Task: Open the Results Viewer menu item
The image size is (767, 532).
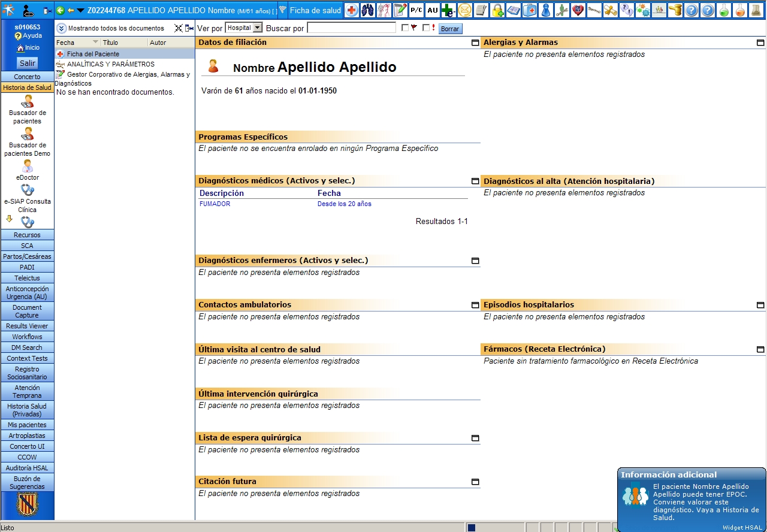Action: [27, 326]
